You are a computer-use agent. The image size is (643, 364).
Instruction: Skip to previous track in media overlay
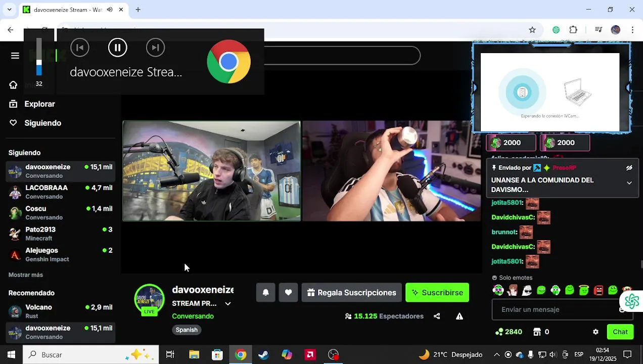[x=79, y=48]
